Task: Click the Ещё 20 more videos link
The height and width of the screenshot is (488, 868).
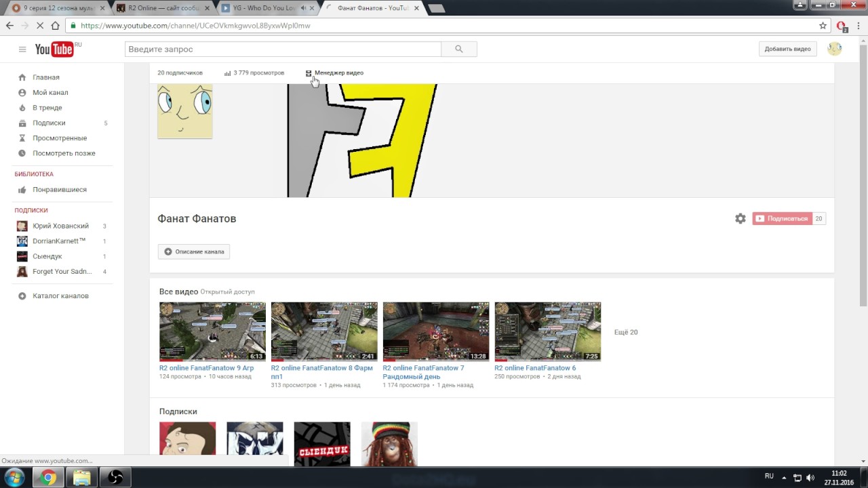Action: pos(626,332)
